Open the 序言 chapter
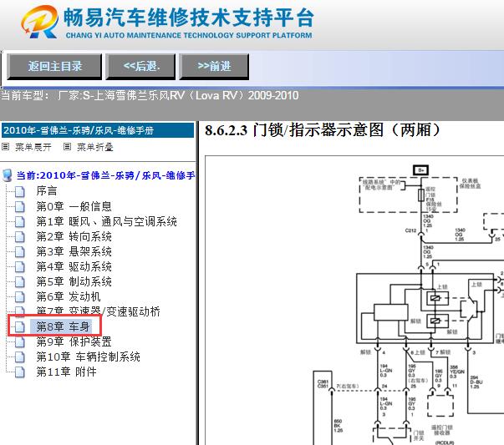504x445 pixels. point(47,190)
